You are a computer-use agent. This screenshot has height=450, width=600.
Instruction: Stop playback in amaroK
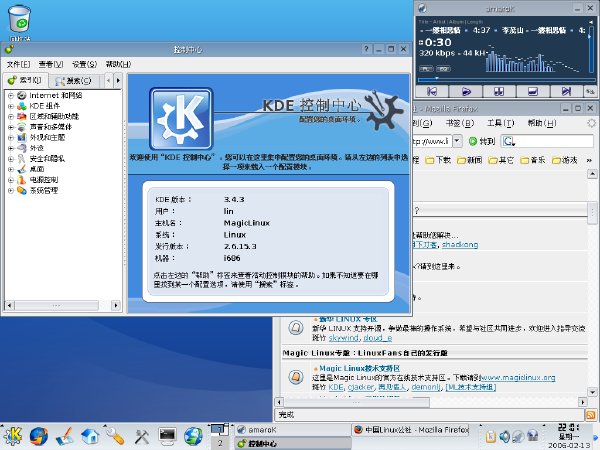click(533, 91)
